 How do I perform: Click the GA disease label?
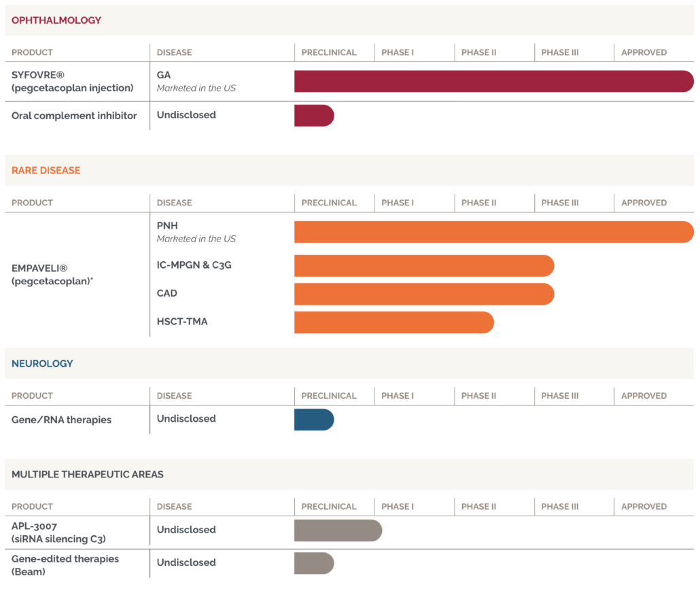[x=164, y=75]
